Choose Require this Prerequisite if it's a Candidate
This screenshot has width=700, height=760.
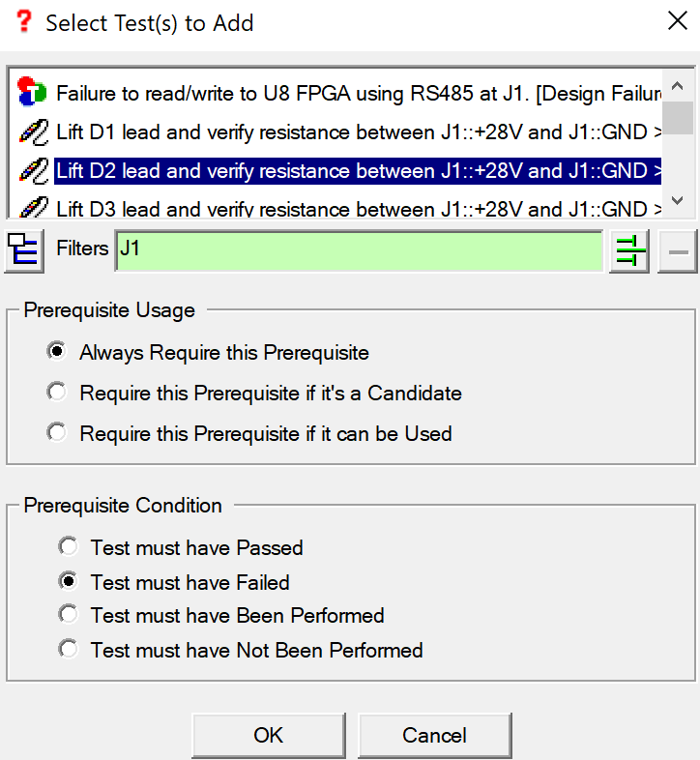[x=56, y=392]
